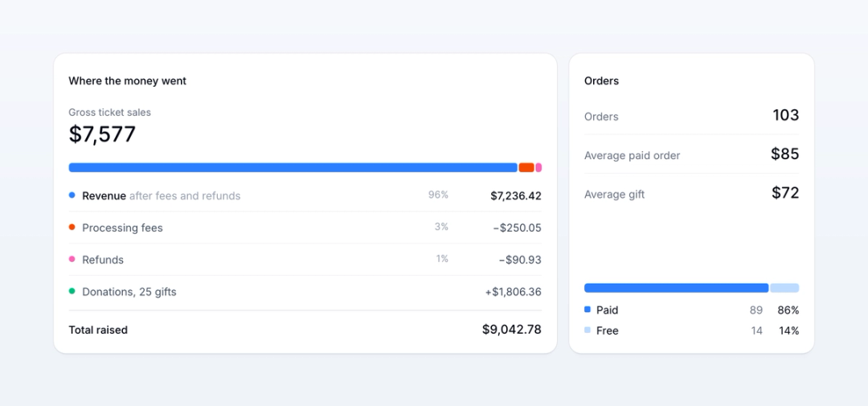Click the 103 orders count value

[785, 115]
